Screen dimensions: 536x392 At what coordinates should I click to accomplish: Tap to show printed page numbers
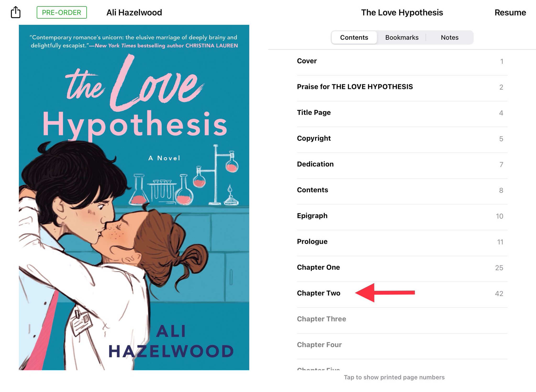394,377
